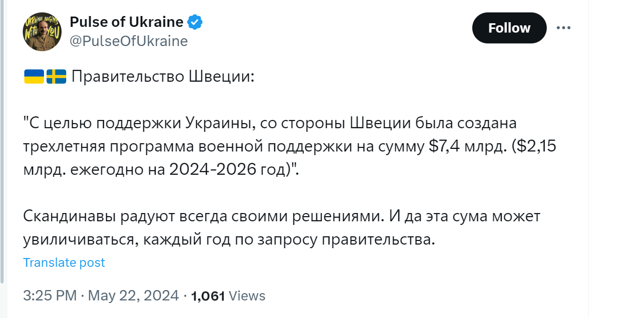The width and height of the screenshot is (644, 318).
Task: Open the 3:25 PM timestamp link
Action: pos(49,296)
